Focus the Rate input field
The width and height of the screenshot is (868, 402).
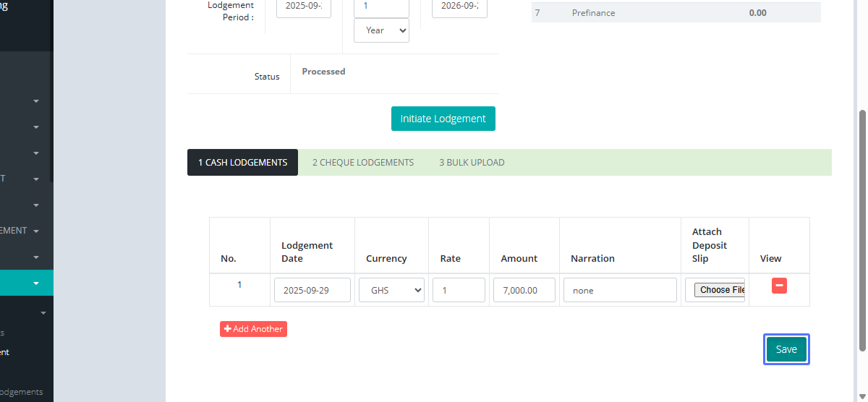(x=459, y=290)
